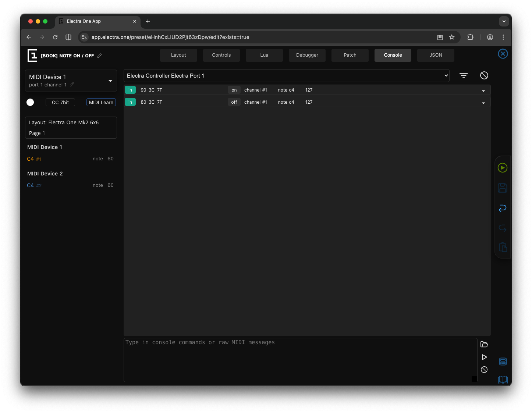Toggle the CC 7bit message type

(60, 102)
